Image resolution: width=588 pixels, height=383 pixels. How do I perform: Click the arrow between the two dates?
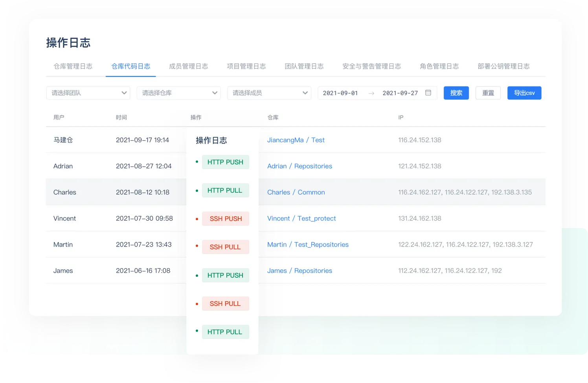coord(371,93)
